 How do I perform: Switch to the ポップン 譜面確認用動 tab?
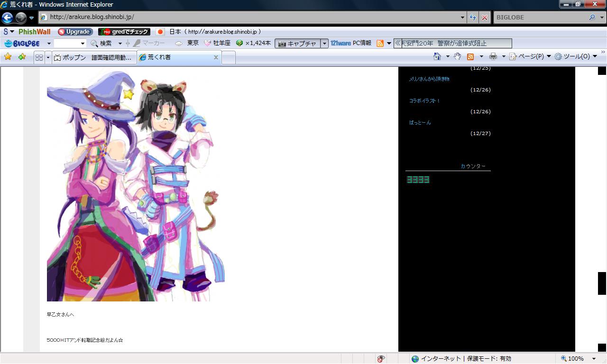click(x=94, y=57)
